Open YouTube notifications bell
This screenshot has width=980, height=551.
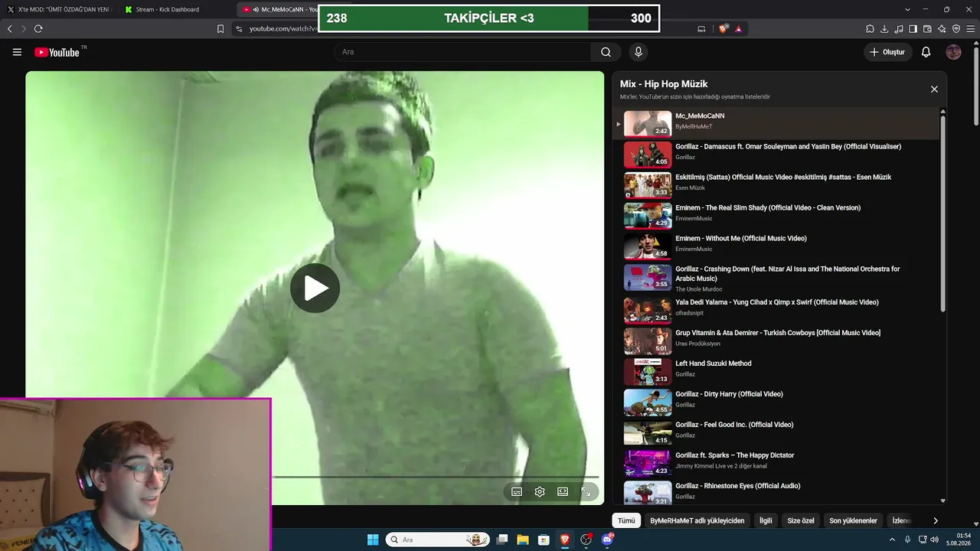click(926, 52)
